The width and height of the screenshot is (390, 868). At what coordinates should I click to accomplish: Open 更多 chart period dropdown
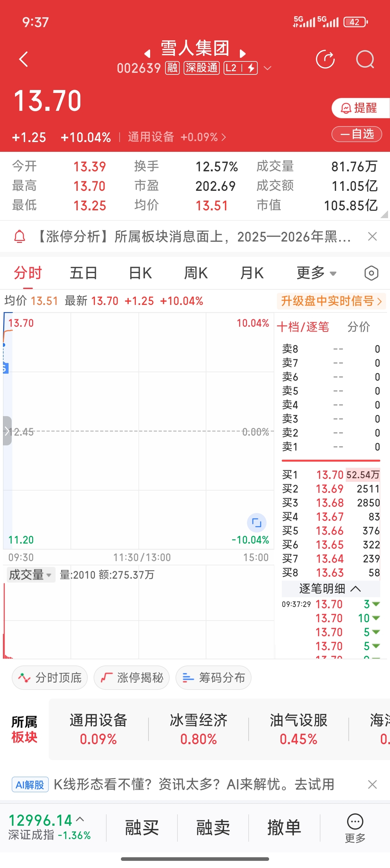(x=317, y=273)
